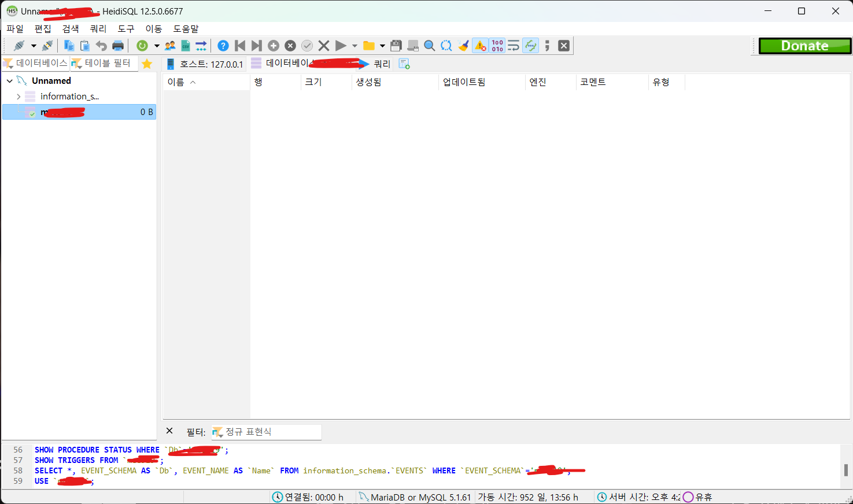Click the Donate button
Viewport: 853px width, 504px height.
point(805,45)
